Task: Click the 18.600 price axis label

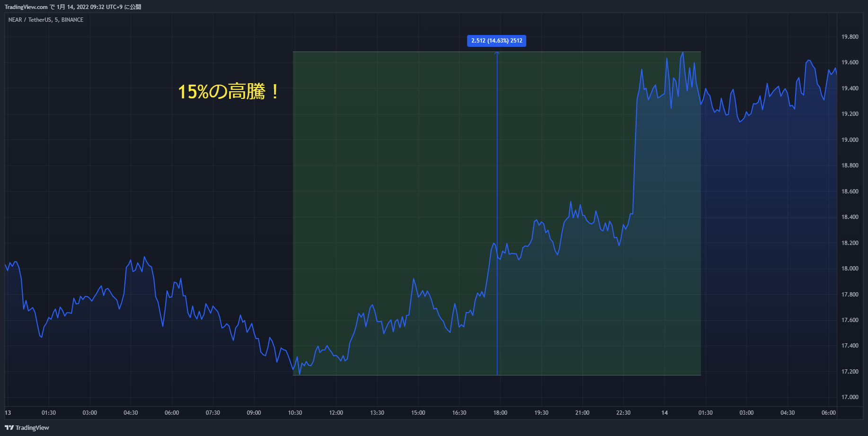Action: tap(850, 192)
